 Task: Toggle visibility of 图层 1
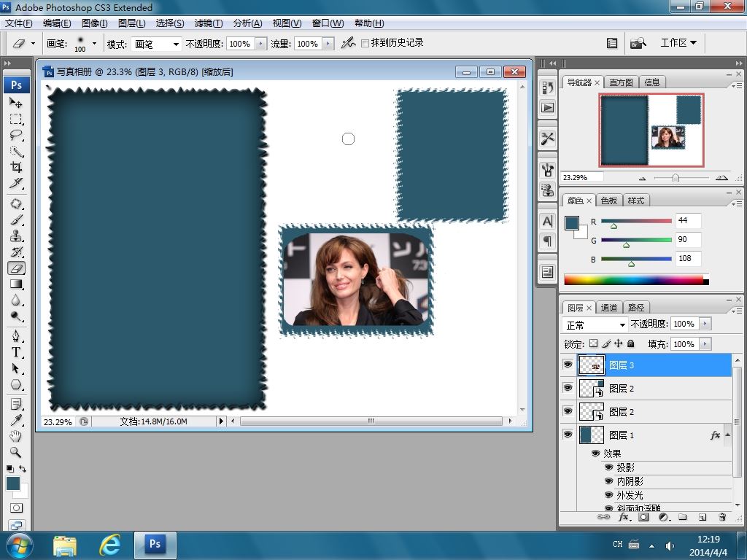pyautogui.click(x=568, y=435)
